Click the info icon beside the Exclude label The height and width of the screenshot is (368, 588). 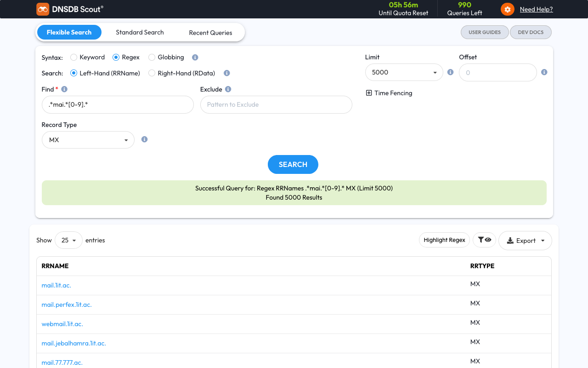(228, 89)
